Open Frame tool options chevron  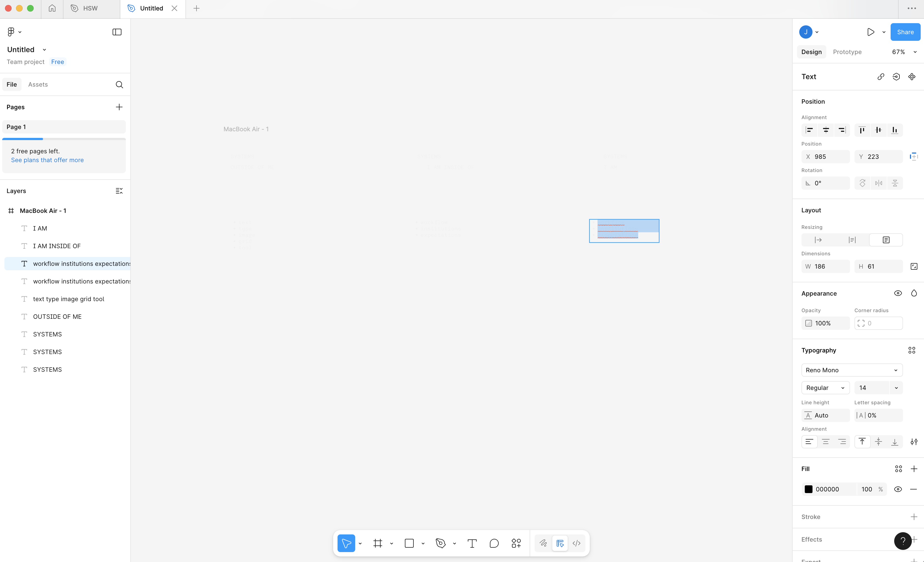click(392, 544)
